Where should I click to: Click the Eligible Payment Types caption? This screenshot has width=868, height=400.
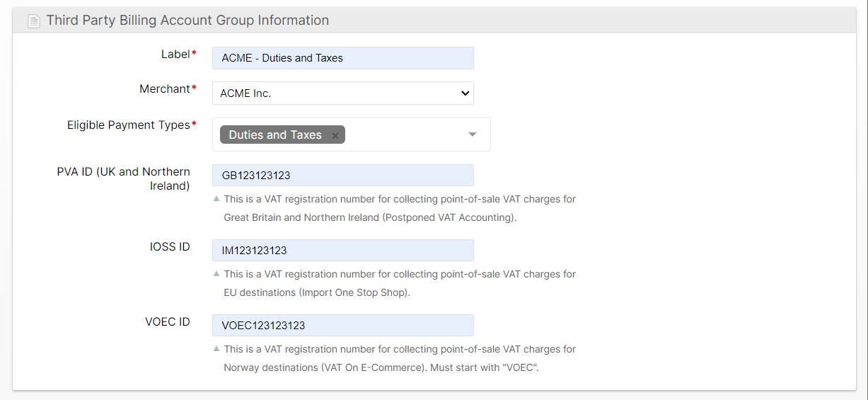click(x=128, y=125)
